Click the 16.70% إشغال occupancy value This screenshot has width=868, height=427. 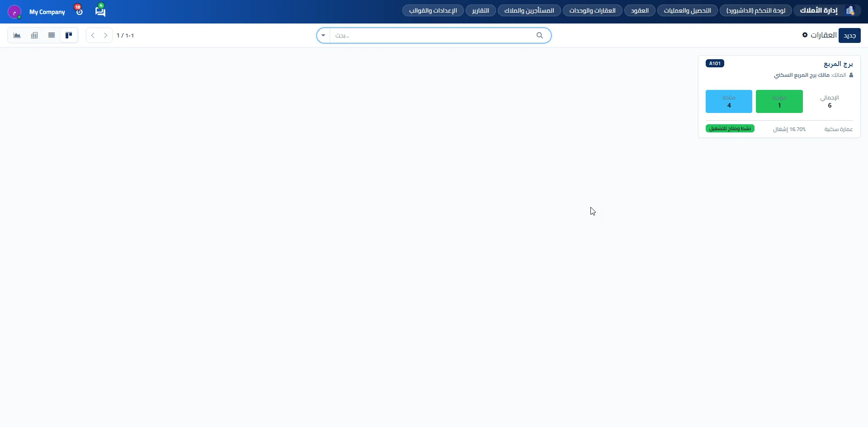pyautogui.click(x=789, y=129)
